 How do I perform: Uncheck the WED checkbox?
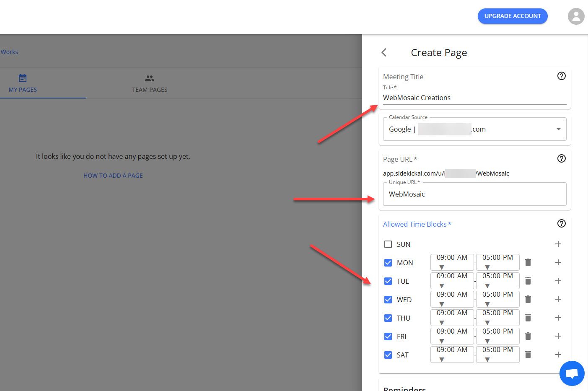[x=388, y=299]
